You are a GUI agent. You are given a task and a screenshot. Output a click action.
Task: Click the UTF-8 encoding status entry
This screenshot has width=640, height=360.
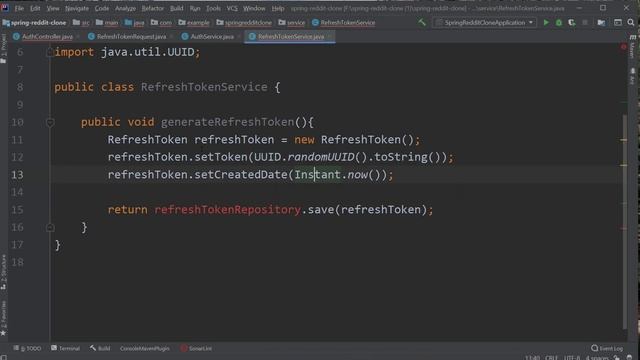571,358
